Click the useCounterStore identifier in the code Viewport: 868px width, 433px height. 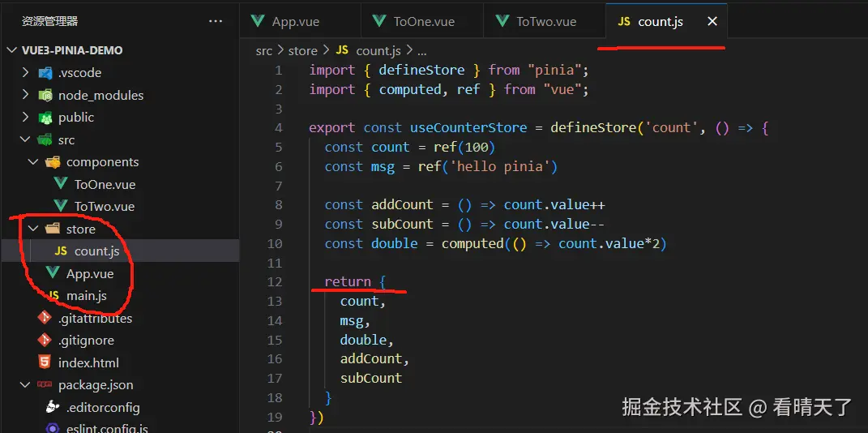pyautogui.click(x=468, y=128)
